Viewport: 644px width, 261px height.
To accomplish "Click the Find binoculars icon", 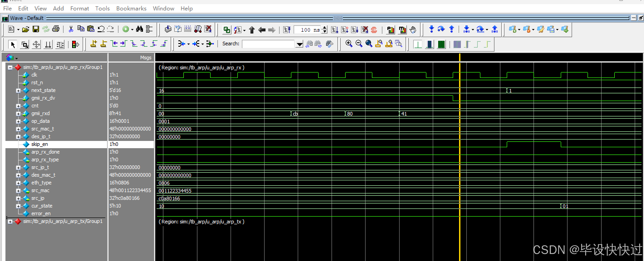I will pos(139,29).
